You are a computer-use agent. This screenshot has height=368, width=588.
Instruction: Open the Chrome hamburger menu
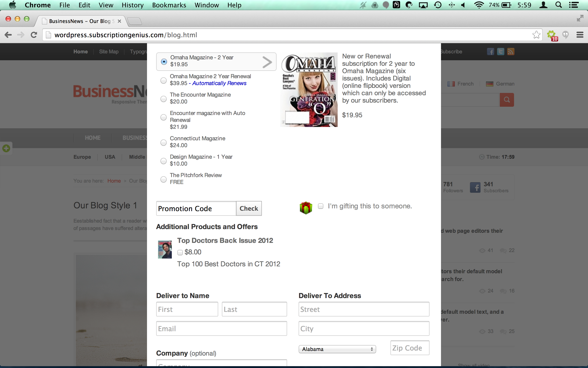(580, 35)
